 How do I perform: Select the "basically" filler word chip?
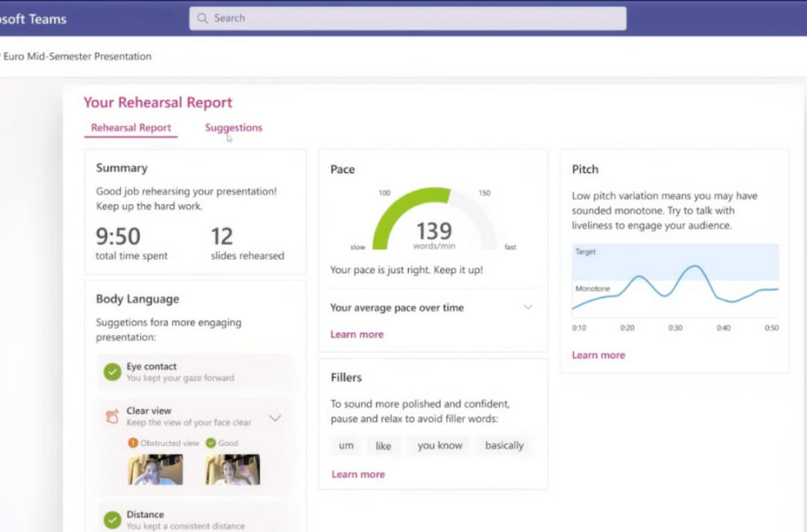pyautogui.click(x=504, y=445)
